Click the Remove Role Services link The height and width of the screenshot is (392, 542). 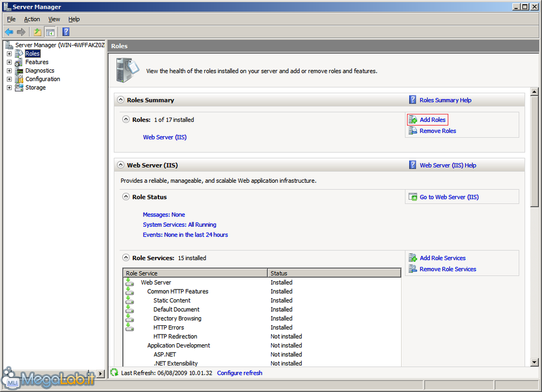(x=448, y=269)
